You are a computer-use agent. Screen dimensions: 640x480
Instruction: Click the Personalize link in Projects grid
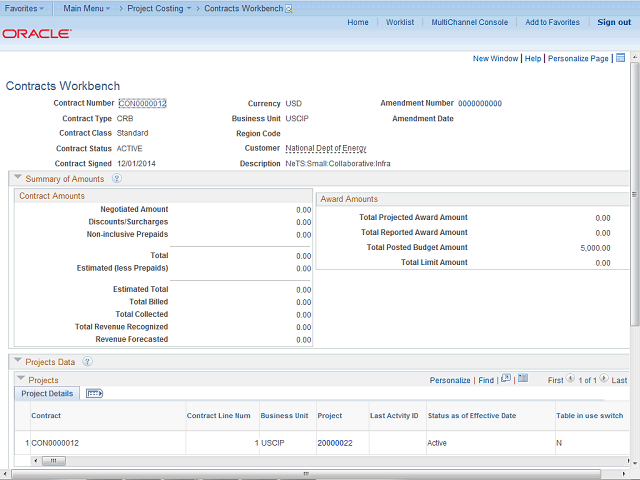449,380
